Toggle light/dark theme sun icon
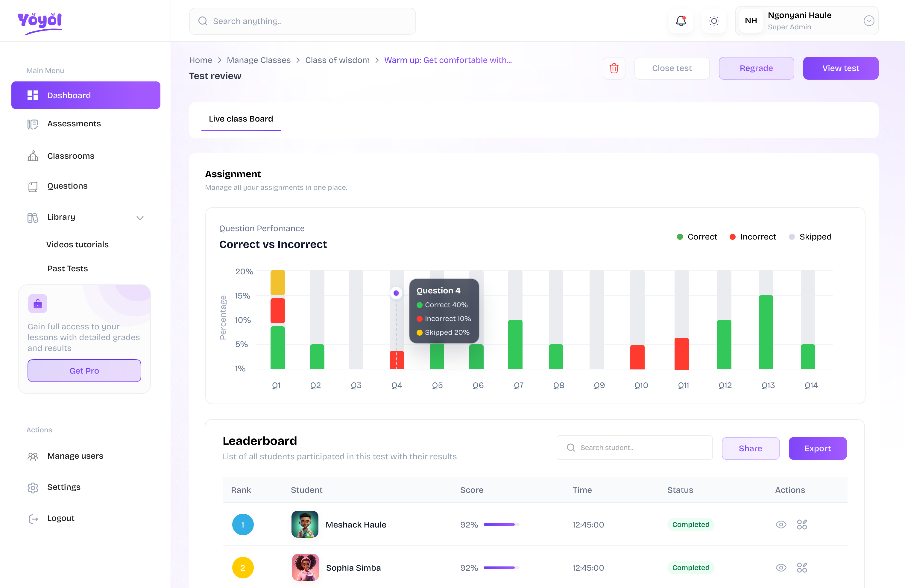 [x=714, y=21]
